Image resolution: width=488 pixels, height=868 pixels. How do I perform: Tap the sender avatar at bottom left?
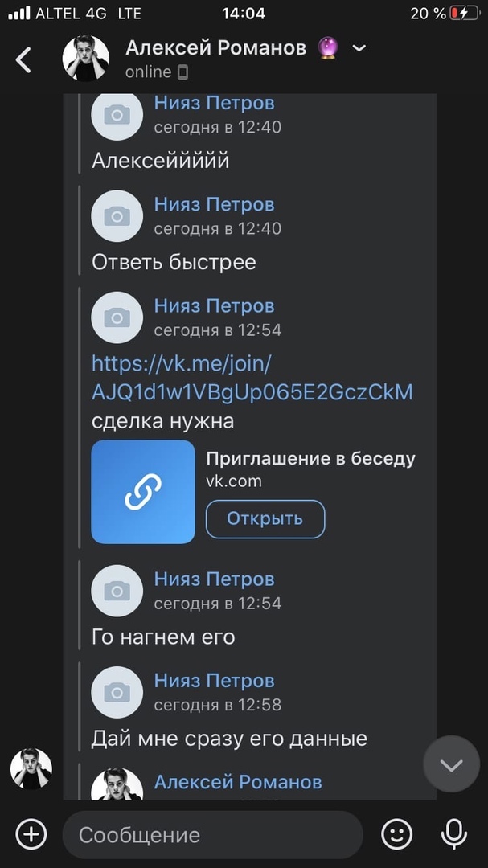(x=31, y=768)
